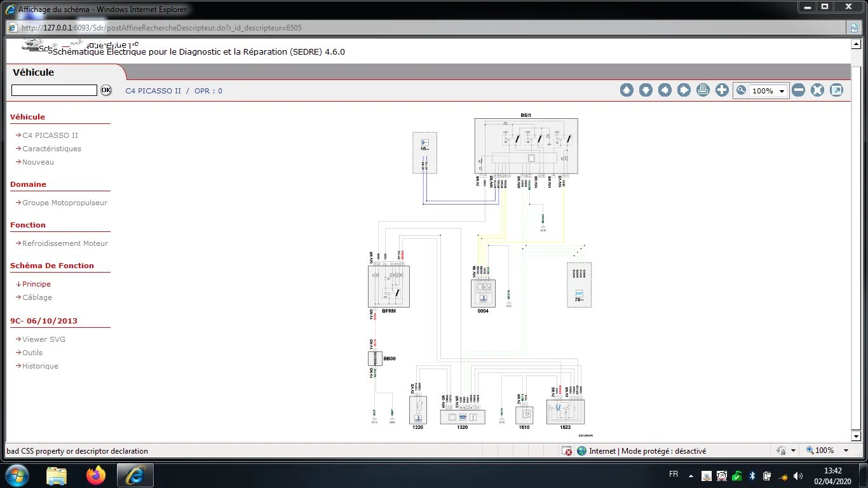This screenshot has height=488, width=868.
Task: Print the wiring schematic
Action: click(x=703, y=90)
